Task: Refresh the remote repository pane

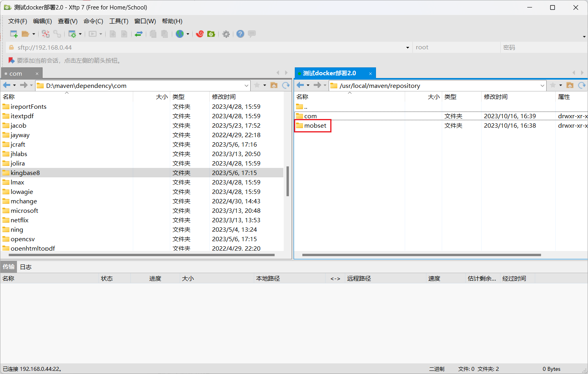Action: pos(582,85)
